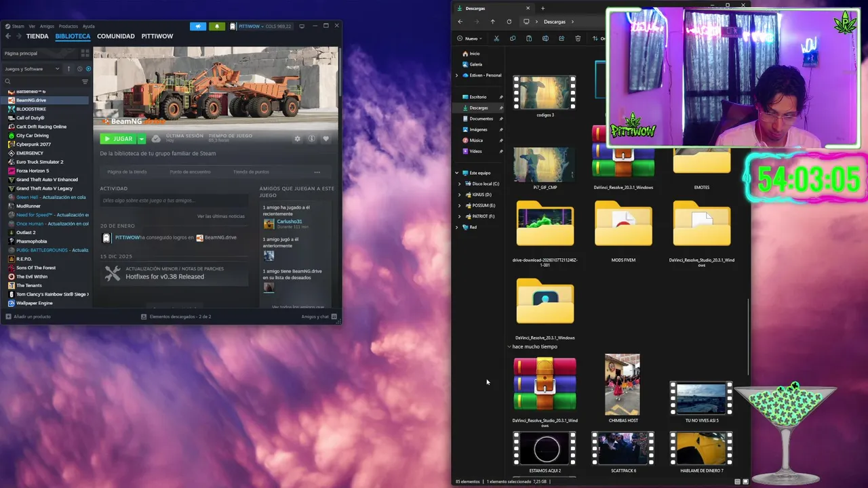Switch Steam library to grid view
This screenshot has width=868, height=488.
click(x=85, y=53)
